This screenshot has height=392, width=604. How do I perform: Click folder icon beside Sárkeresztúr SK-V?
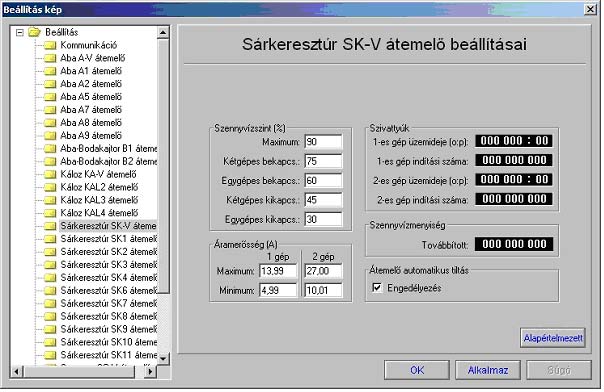coord(50,226)
